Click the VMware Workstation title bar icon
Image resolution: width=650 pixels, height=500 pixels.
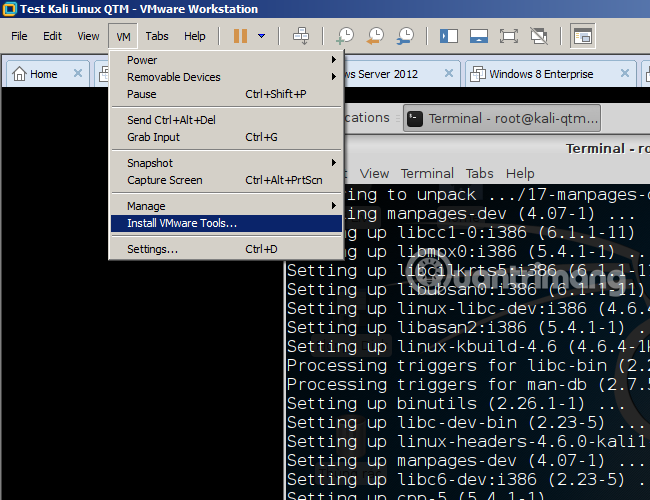click(x=10, y=9)
